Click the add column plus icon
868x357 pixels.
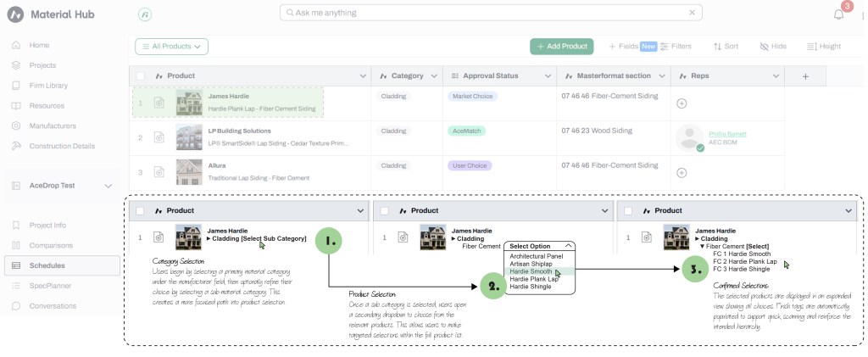click(x=805, y=76)
